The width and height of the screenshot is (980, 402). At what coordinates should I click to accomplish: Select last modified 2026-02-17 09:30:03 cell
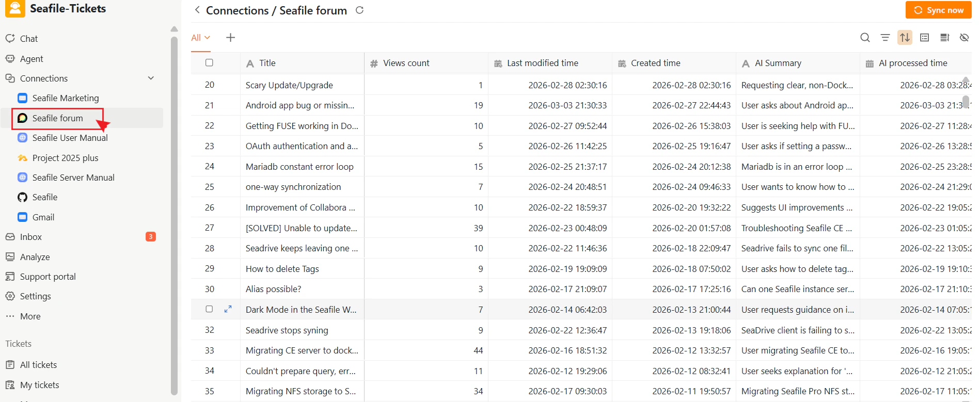(x=550, y=391)
